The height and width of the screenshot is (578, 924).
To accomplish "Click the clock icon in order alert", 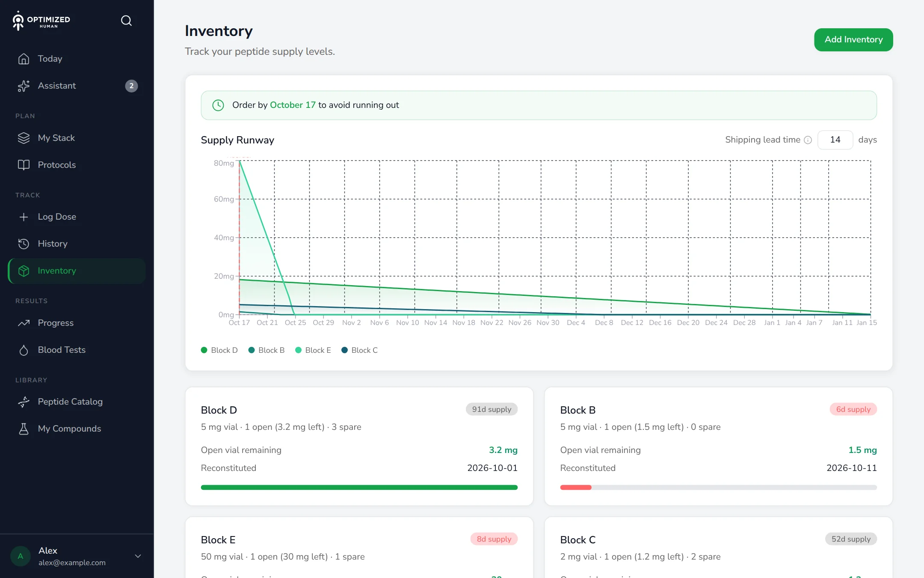I will (218, 105).
